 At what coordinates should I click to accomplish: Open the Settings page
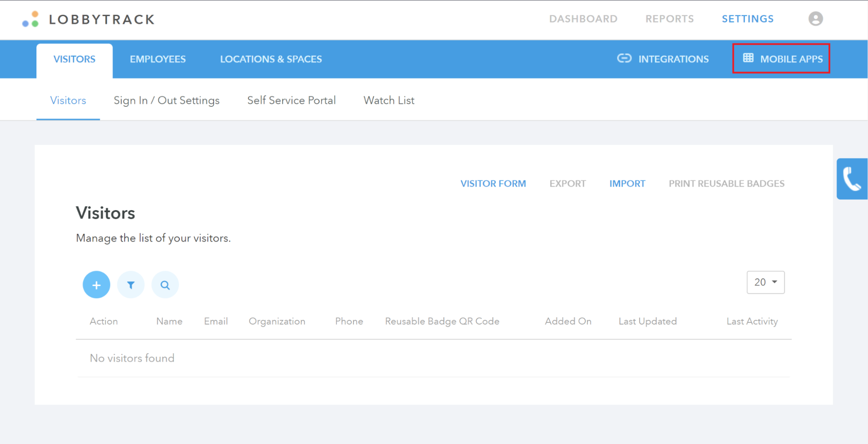pyautogui.click(x=748, y=19)
